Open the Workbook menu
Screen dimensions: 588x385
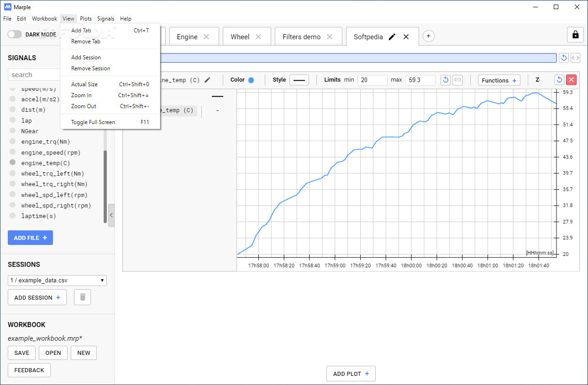45,19
